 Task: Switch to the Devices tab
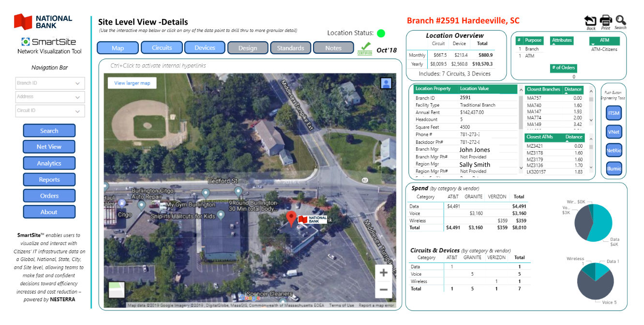point(205,47)
